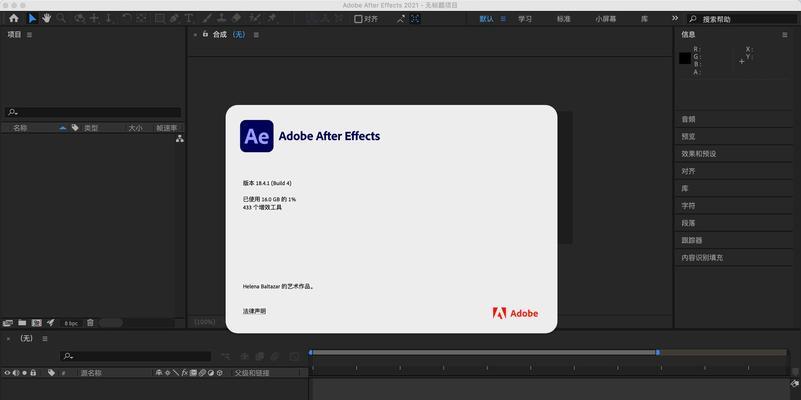Click the Shy switch column icon in timeline
801x400 pixels.
click(159, 373)
